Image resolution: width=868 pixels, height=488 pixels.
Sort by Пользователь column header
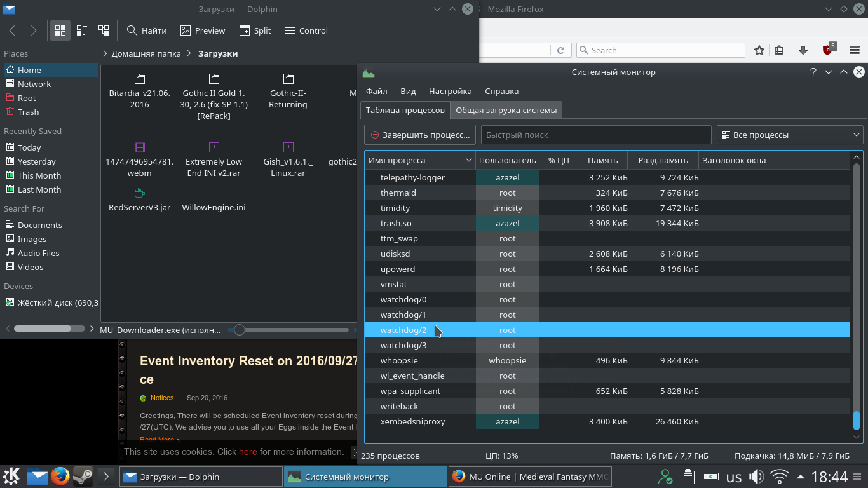[x=508, y=160]
